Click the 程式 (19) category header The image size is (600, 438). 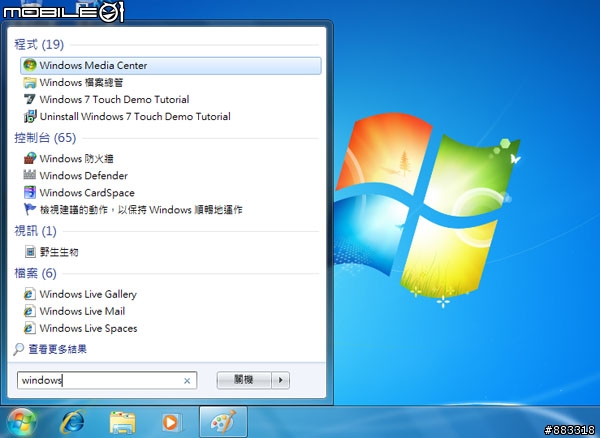39,44
